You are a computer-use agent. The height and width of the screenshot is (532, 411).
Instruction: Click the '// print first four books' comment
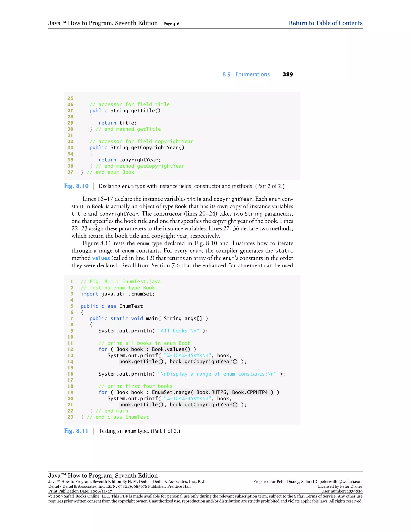pos(135,386)
